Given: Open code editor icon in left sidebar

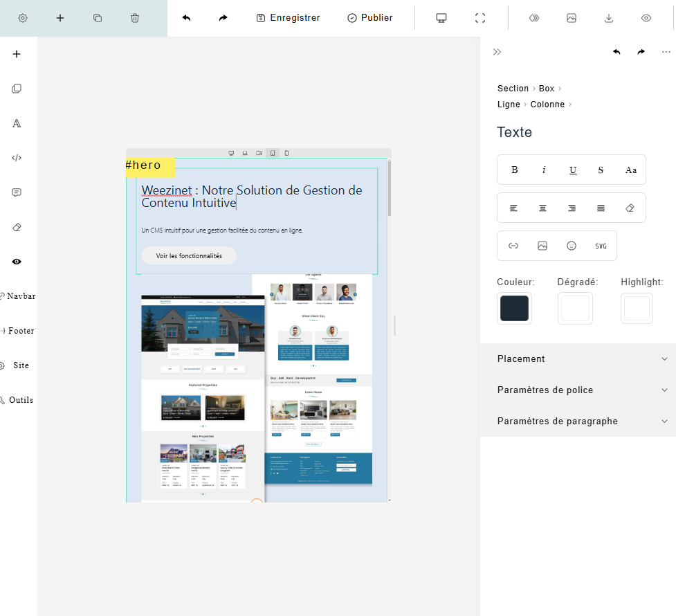Looking at the screenshot, I should pyautogui.click(x=17, y=158).
